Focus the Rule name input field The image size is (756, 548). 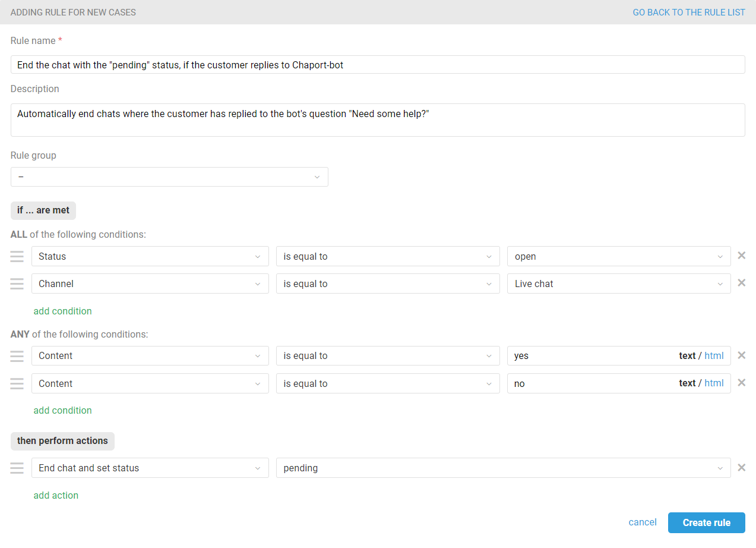point(378,65)
